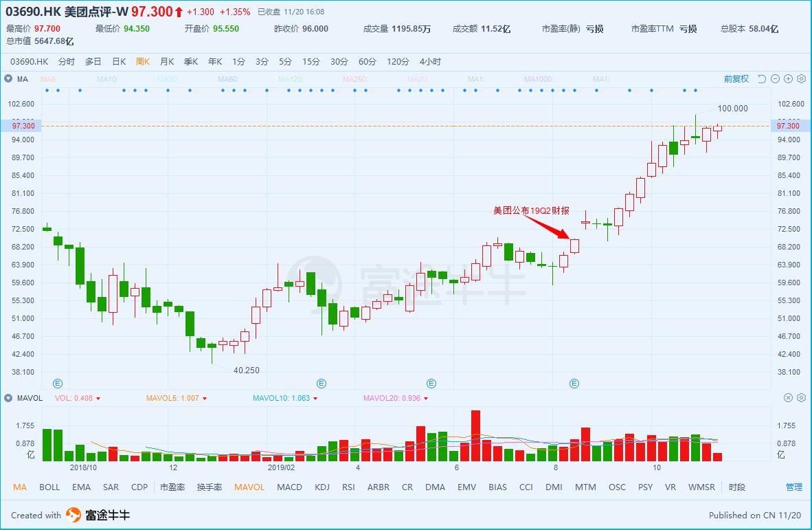The width and height of the screenshot is (812, 530).
Task: Open the 时段 time period option
Action: (x=737, y=487)
